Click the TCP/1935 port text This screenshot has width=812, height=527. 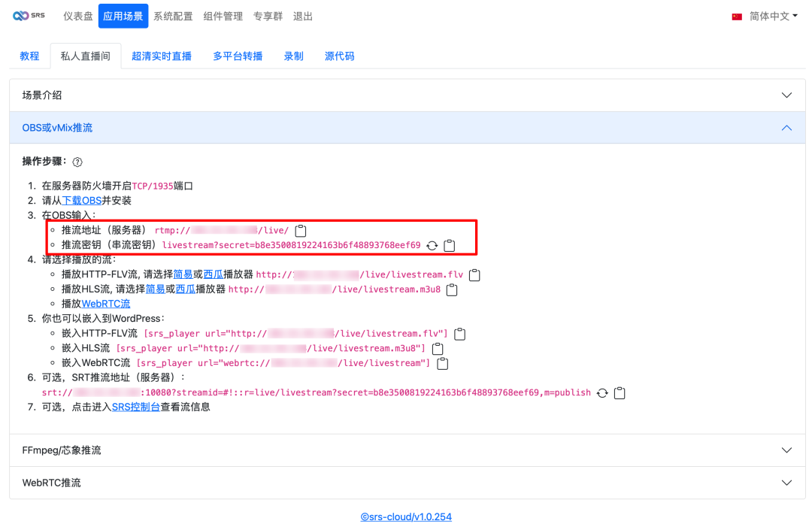(153, 186)
